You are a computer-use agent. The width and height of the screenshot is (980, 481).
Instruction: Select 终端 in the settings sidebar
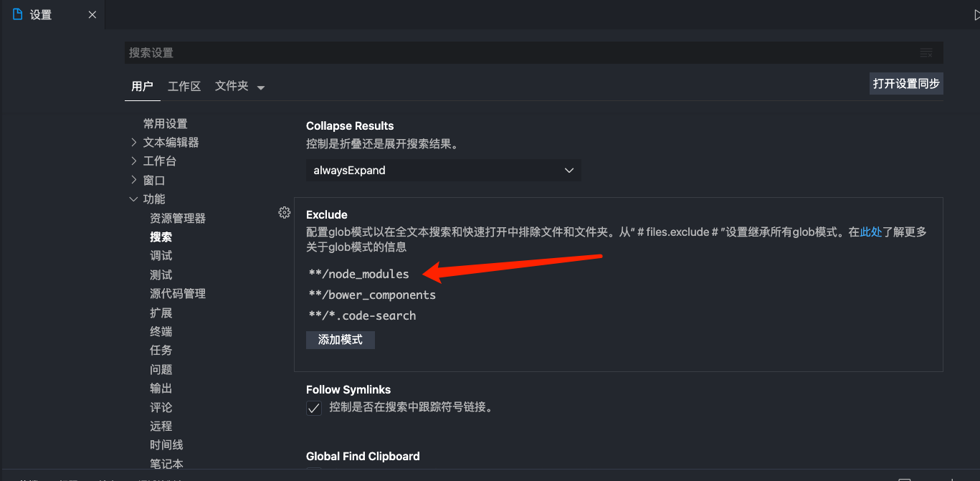coord(161,331)
